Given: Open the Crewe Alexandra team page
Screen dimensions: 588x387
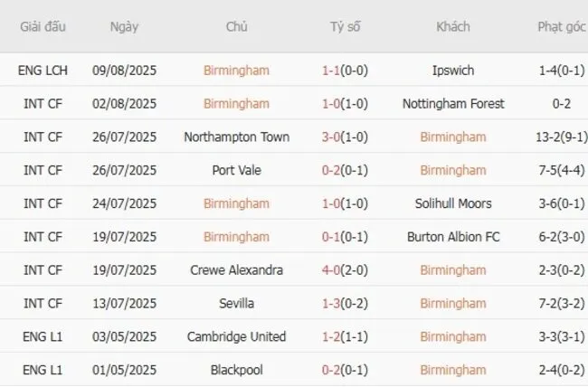Looking at the screenshot, I should pyautogui.click(x=236, y=270).
